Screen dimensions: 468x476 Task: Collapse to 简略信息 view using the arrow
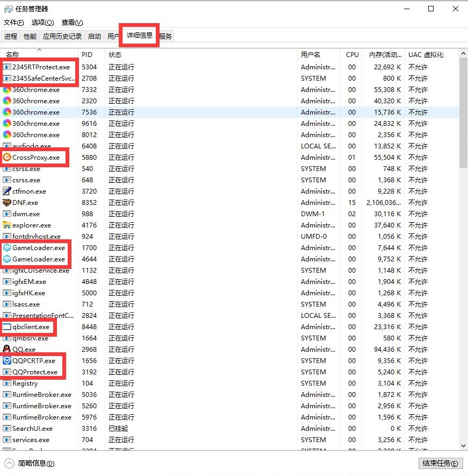9,463
